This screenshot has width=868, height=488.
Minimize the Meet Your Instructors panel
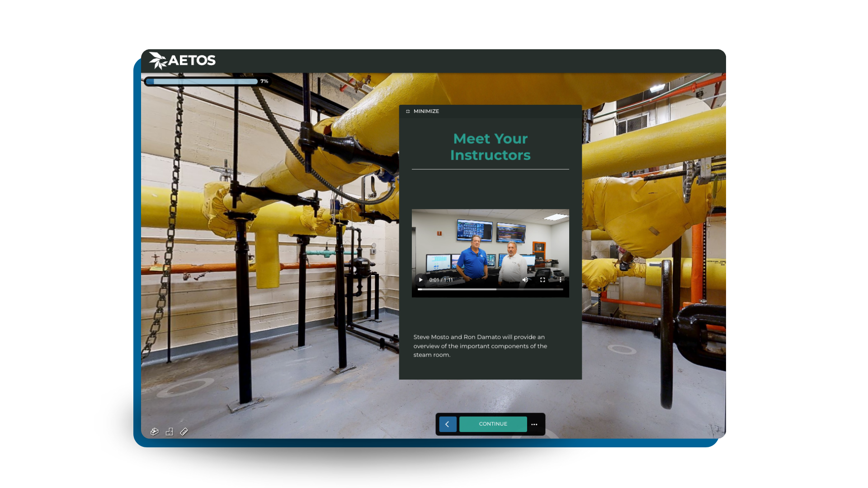(x=423, y=111)
